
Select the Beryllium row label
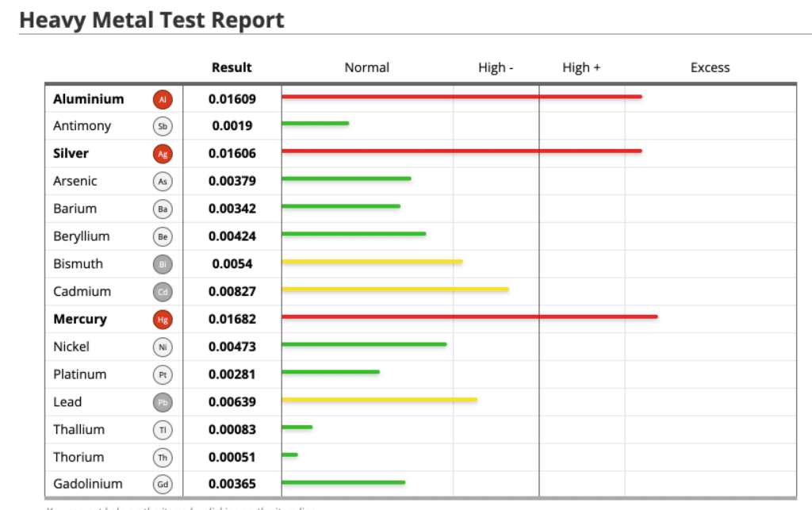(x=82, y=236)
